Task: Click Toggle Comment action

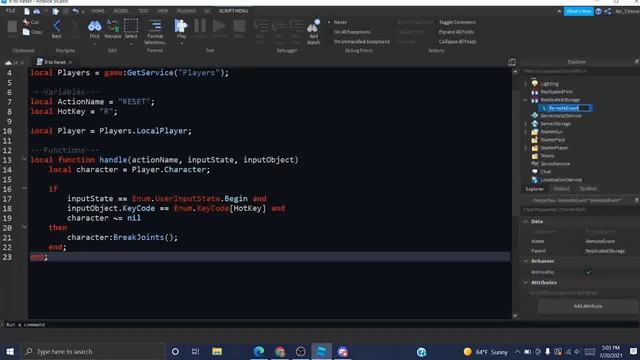Action: [457, 22]
